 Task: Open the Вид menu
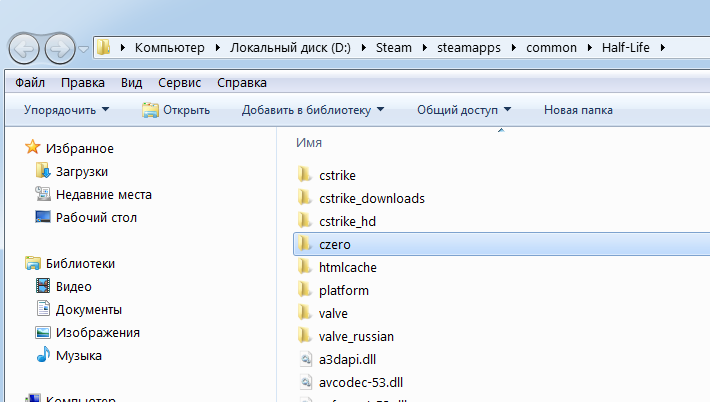(x=131, y=83)
